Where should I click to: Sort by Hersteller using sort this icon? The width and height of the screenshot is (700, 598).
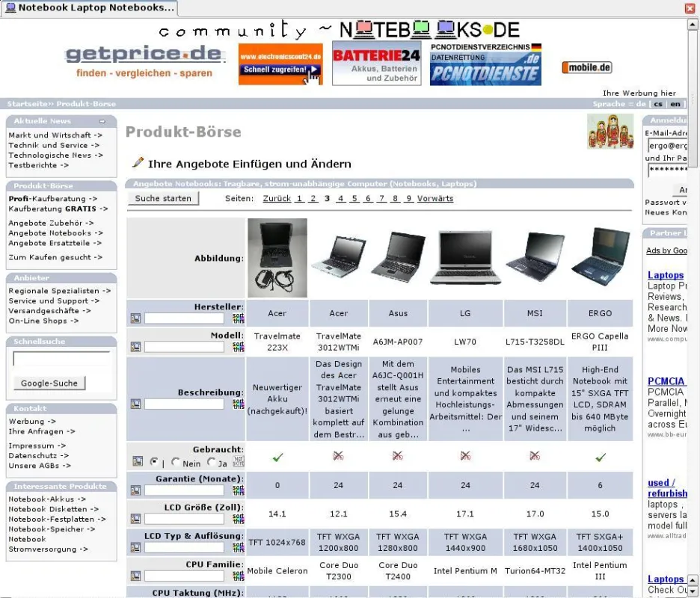click(x=239, y=318)
